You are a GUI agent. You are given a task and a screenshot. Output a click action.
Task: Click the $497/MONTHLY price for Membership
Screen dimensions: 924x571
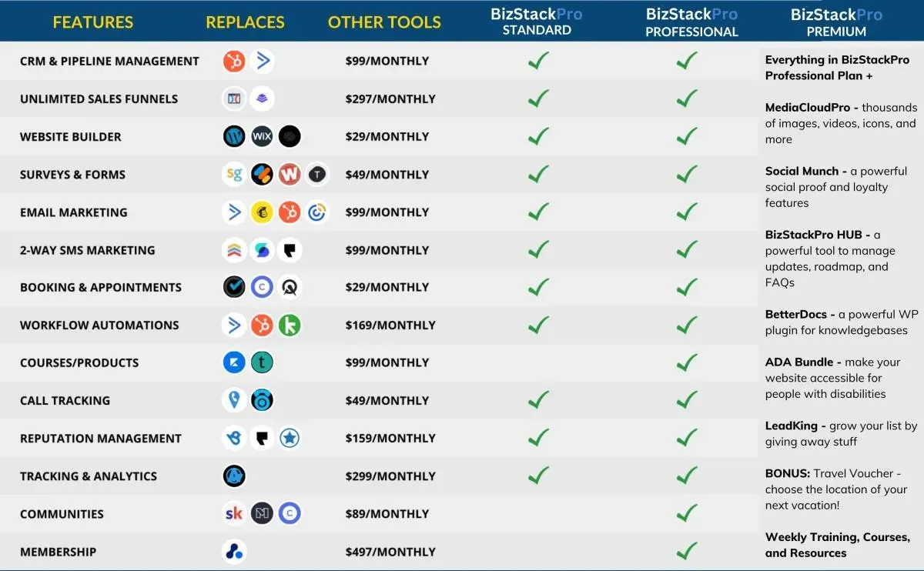[390, 552]
